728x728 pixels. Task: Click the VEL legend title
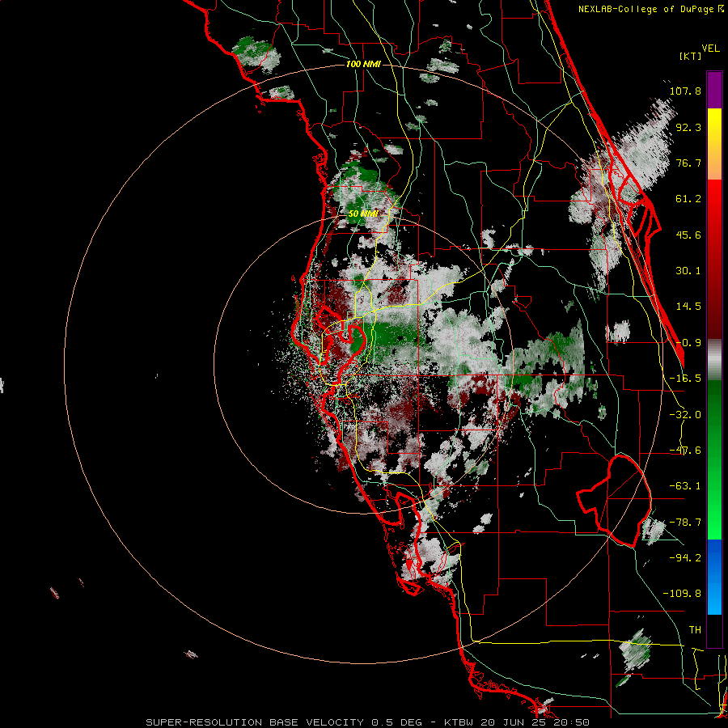[x=710, y=49]
